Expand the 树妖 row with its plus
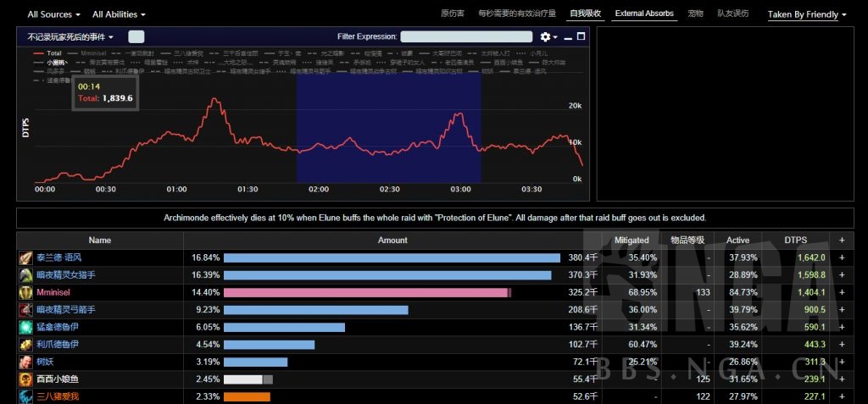 pyautogui.click(x=842, y=362)
